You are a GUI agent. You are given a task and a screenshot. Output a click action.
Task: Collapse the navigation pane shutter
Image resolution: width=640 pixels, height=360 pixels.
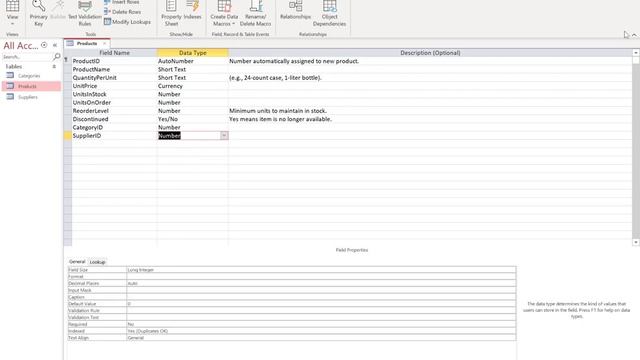pos(55,45)
